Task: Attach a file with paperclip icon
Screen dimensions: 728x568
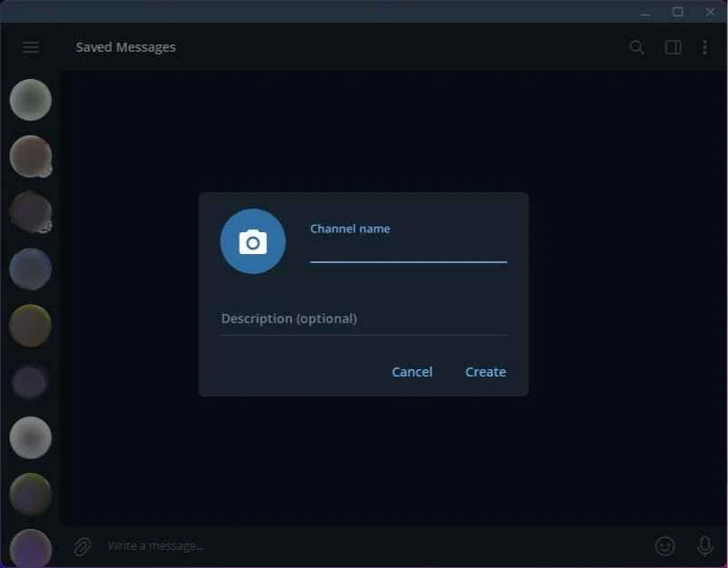Action: point(83,546)
